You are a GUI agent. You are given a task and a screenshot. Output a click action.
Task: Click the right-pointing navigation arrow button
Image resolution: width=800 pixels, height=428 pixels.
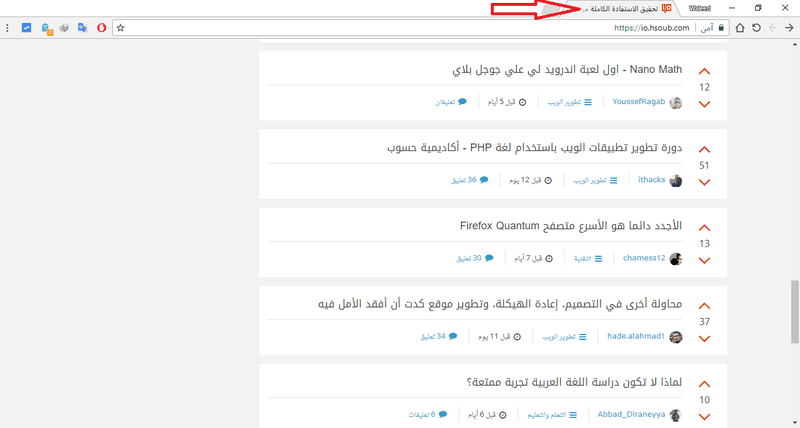[x=789, y=28]
